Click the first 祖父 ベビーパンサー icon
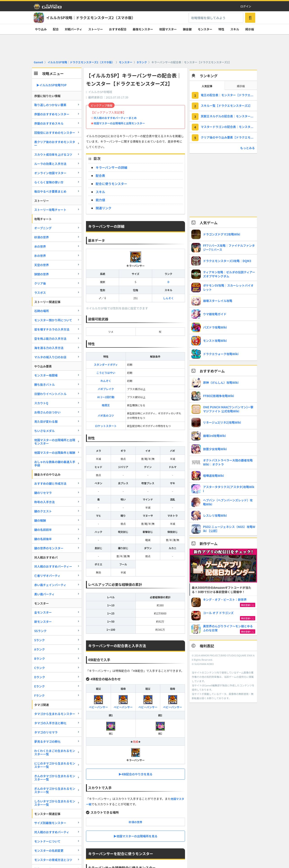Viewport: 289px width, 868px height. click(98, 699)
